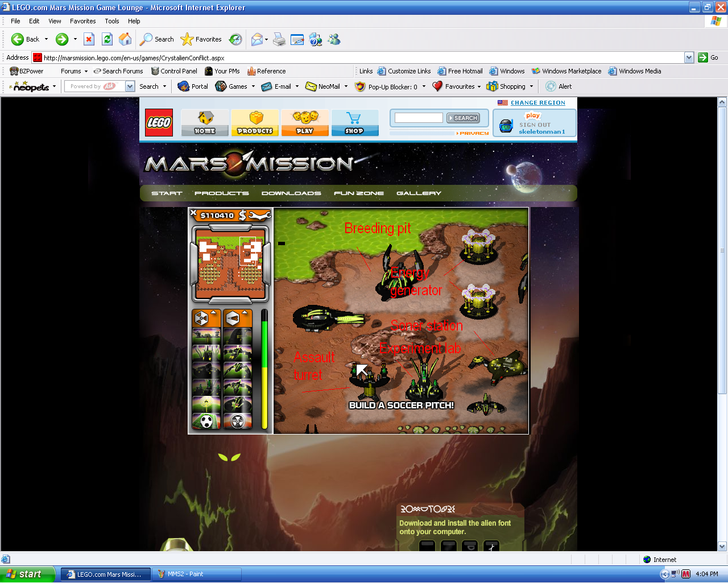Click the CHANGE REGION link
This screenshot has width=728, height=583.
point(538,103)
